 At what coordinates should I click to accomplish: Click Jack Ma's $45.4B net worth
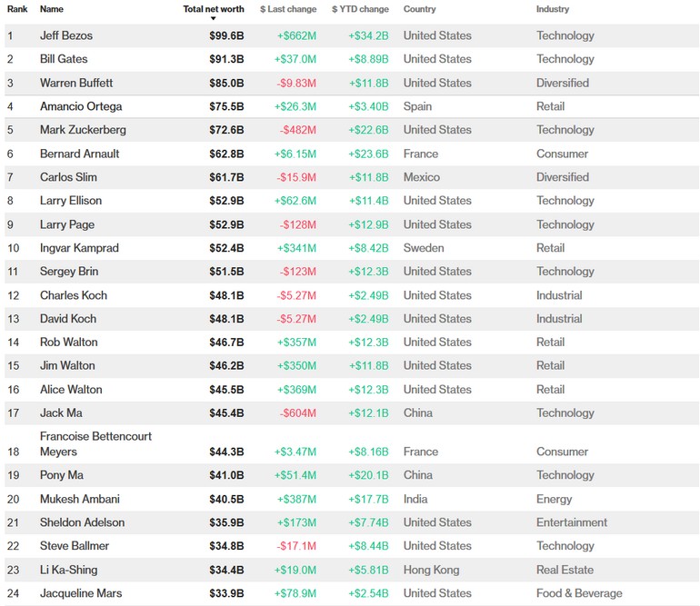click(x=226, y=413)
